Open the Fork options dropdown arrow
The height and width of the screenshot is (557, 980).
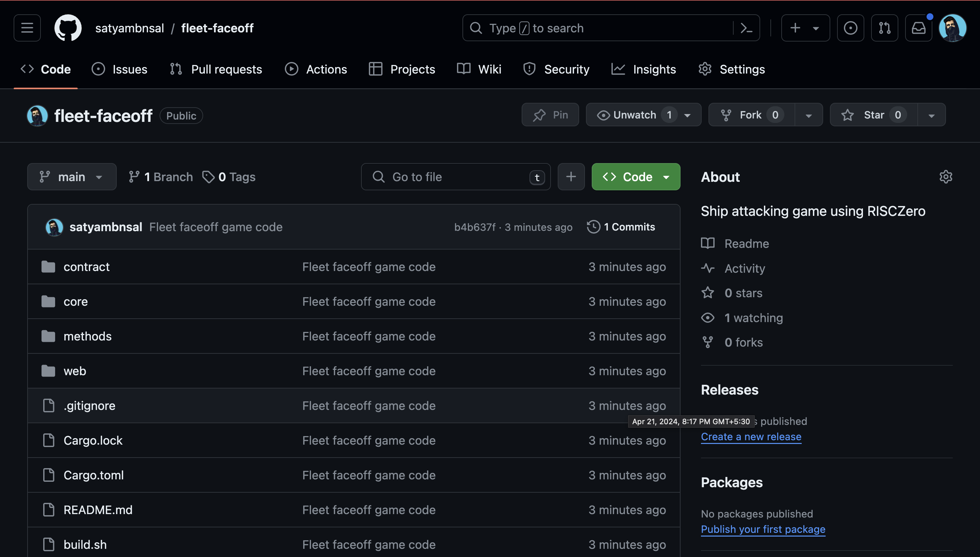pyautogui.click(x=809, y=115)
